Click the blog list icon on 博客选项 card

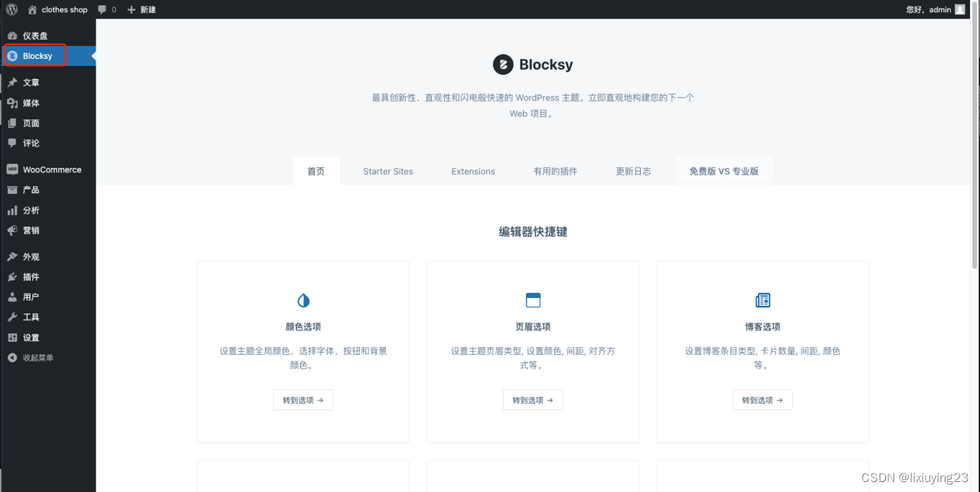pos(762,300)
